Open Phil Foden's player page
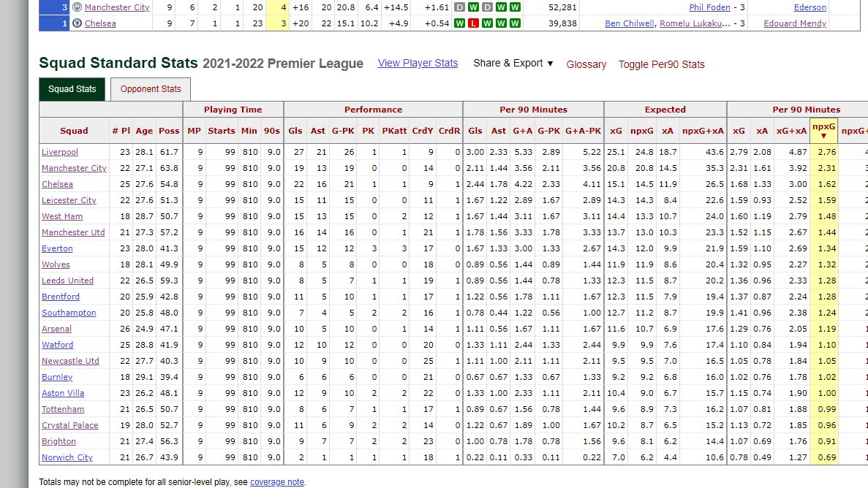Image resolution: width=868 pixels, height=488 pixels. (709, 7)
